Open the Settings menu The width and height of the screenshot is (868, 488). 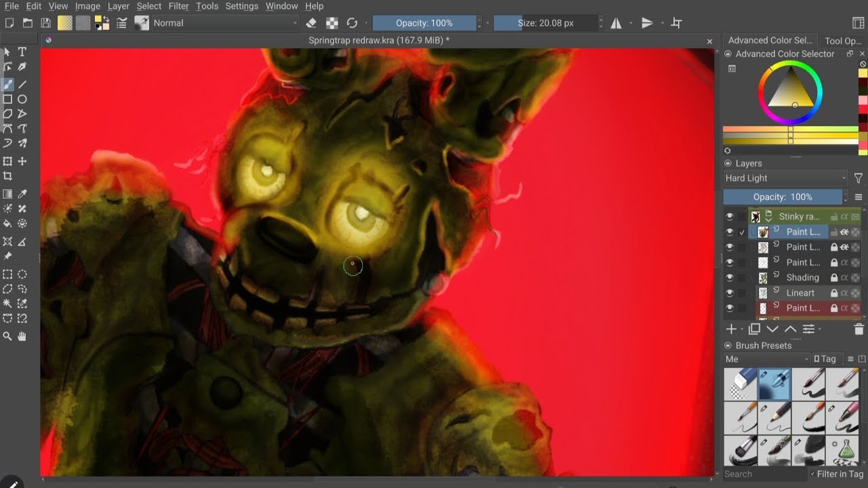click(241, 6)
